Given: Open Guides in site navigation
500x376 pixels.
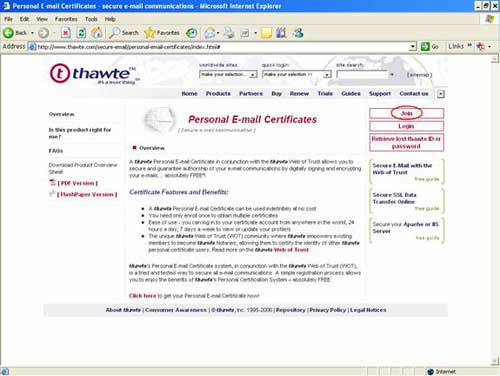Looking at the screenshot, I should point(351,94).
